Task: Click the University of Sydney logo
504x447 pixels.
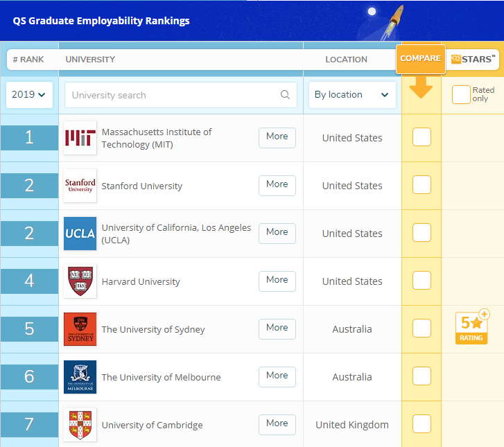Action: point(80,329)
